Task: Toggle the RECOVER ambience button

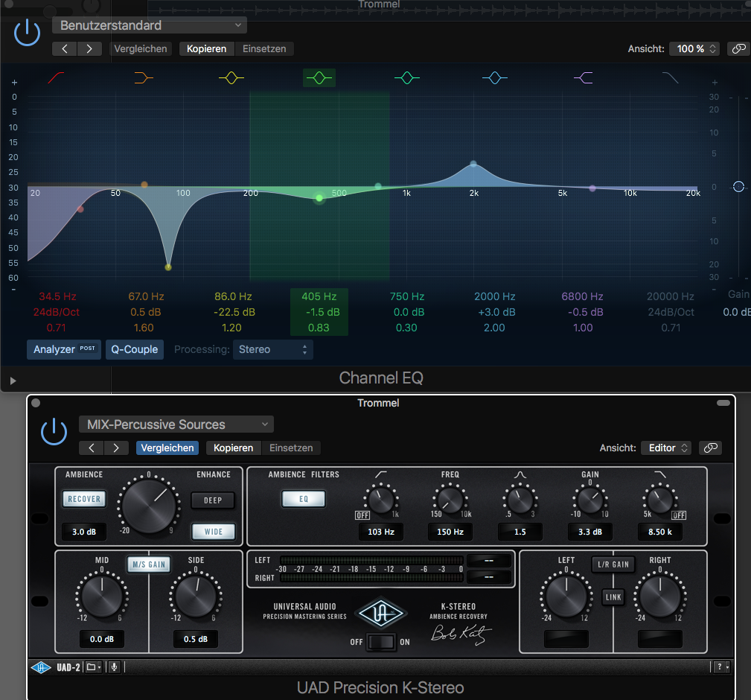Action: 84,499
